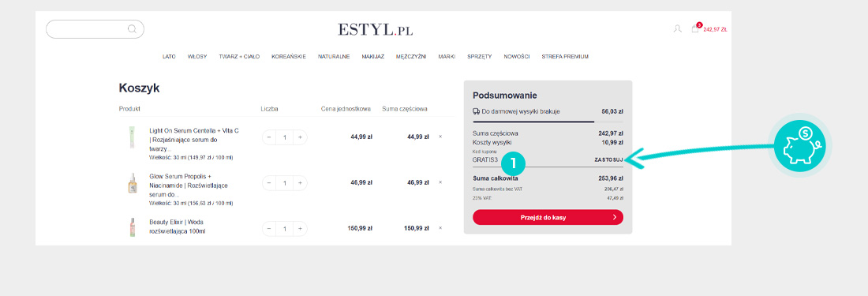Screen dimensions: 868x296
Task: Click ZASTOSUJ to apply coupon
Action: click(608, 160)
